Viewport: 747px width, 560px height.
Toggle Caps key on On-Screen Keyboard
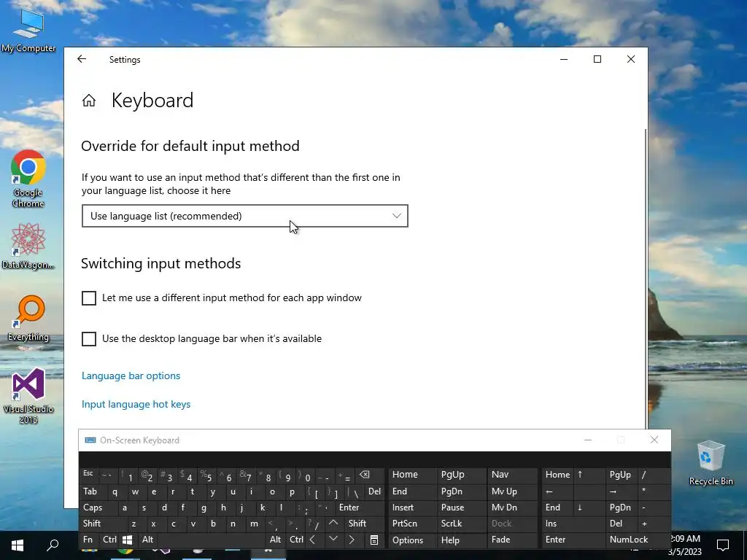pyautogui.click(x=98, y=507)
